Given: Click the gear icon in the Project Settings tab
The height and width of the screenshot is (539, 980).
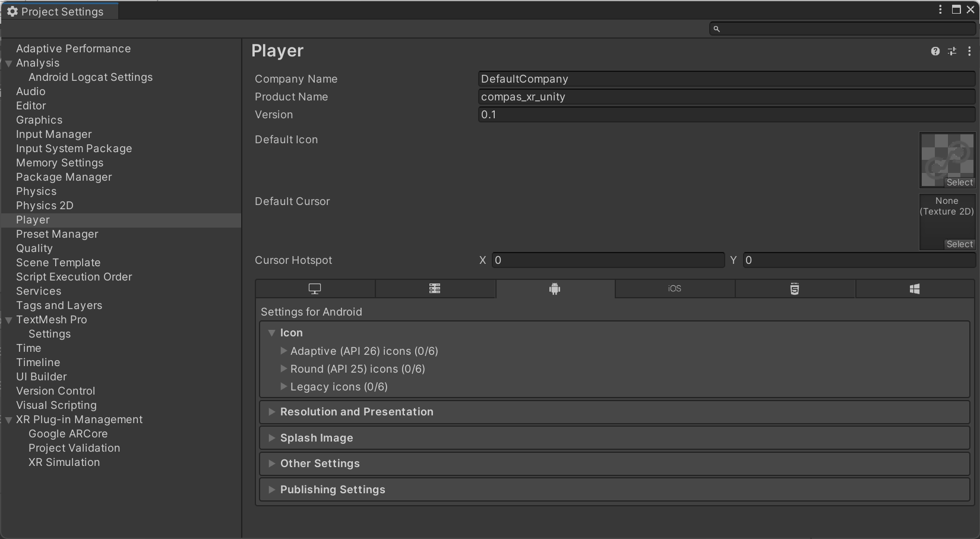Looking at the screenshot, I should 12,12.
